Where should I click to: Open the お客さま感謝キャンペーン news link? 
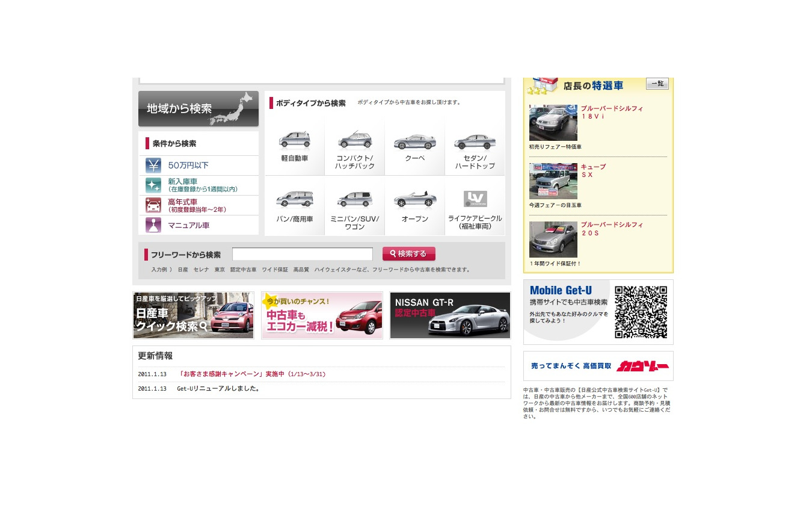click(x=252, y=374)
